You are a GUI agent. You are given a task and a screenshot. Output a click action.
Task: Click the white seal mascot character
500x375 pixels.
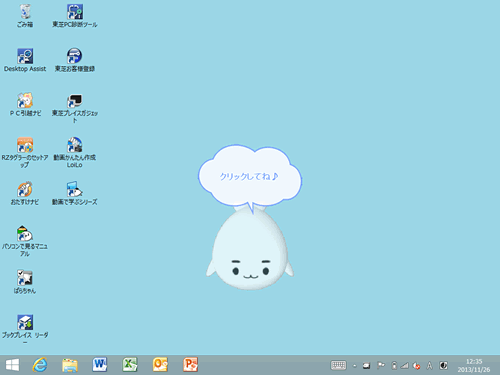[x=250, y=250]
